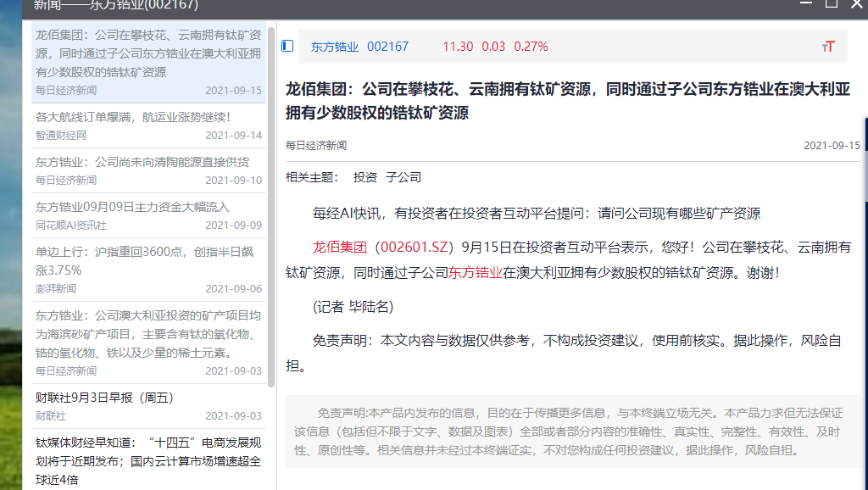Click the 0.27% change percentage
The image size is (868, 490).
tap(531, 47)
